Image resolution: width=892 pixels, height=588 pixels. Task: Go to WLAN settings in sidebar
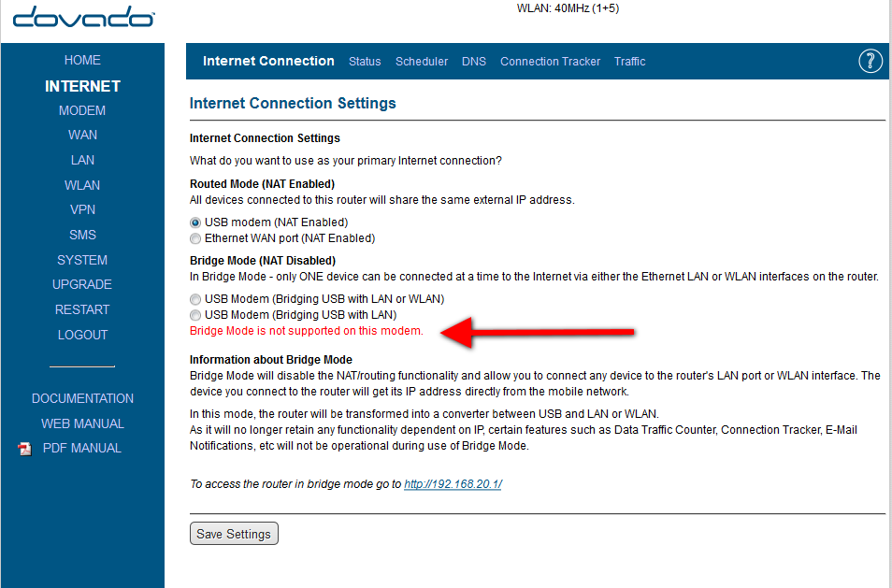tap(82, 185)
